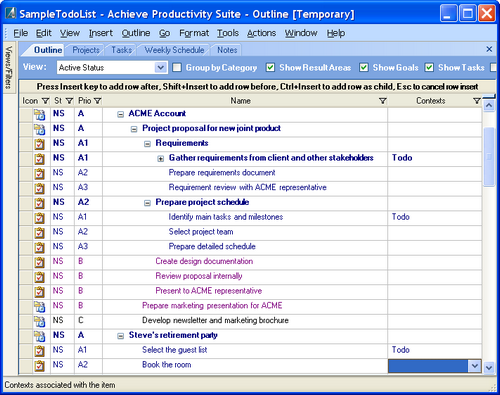Switch to the Tasks tab
Viewport: 500px width, 395px height.
121,50
